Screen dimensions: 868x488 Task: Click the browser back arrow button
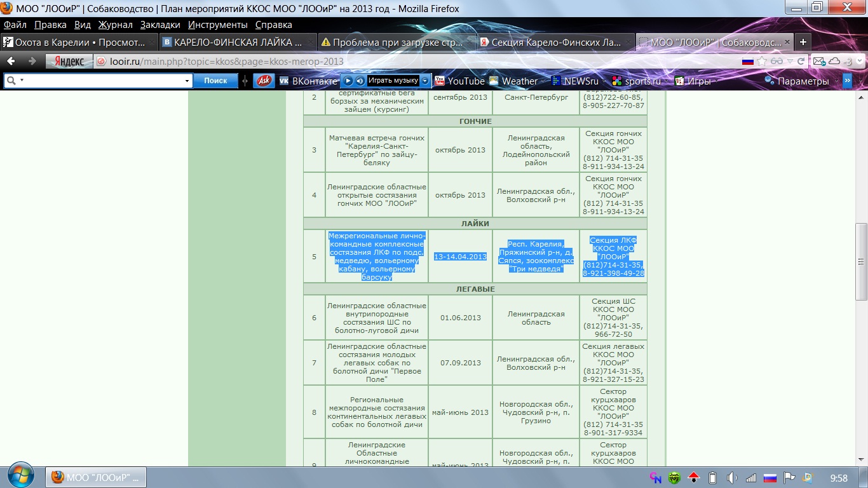[x=11, y=62]
